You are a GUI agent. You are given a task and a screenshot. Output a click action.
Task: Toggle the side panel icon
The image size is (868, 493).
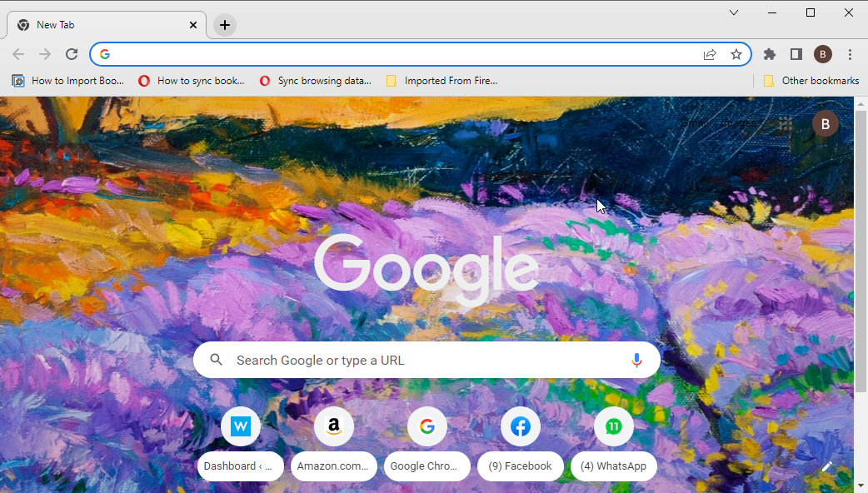click(x=796, y=54)
